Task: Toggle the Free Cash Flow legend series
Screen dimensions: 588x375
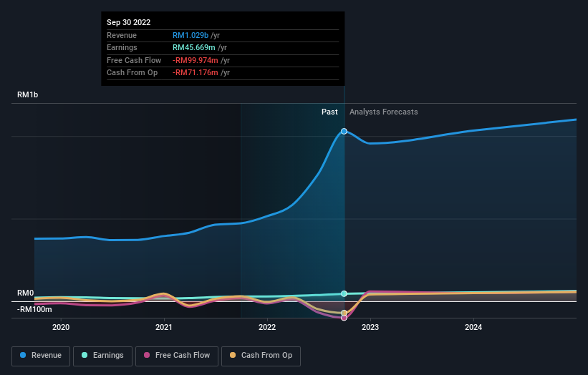Action: pos(177,356)
